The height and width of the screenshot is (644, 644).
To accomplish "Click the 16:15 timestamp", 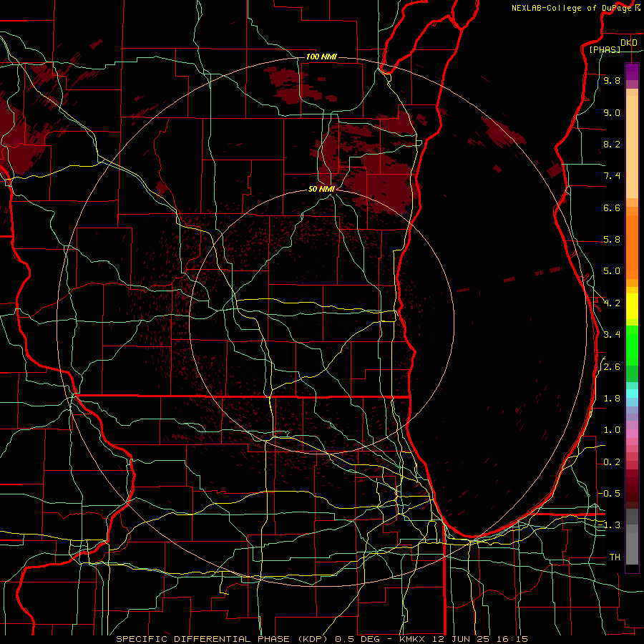I will (x=513, y=639).
